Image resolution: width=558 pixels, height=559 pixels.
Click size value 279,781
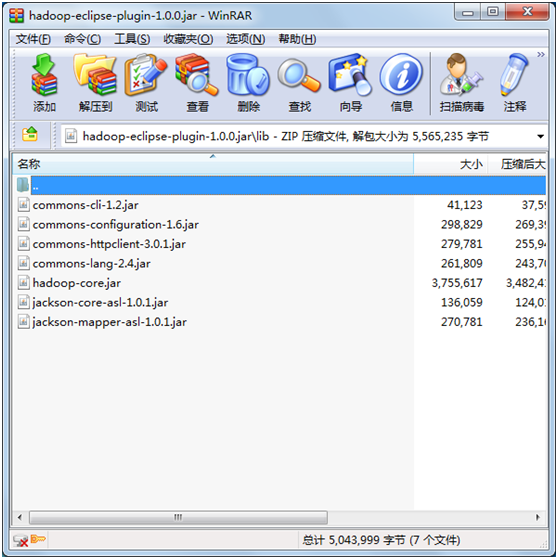pyautogui.click(x=462, y=244)
